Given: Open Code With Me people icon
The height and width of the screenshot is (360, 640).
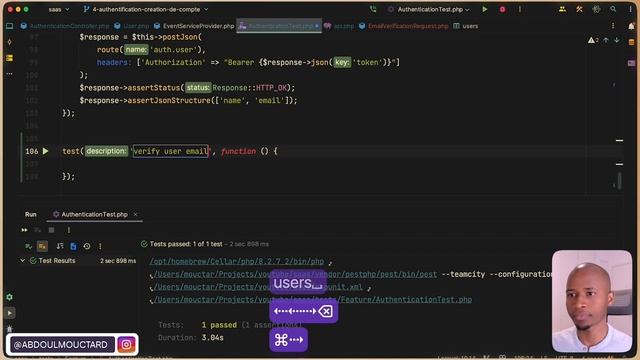Looking at the screenshot, I should tap(562, 9).
